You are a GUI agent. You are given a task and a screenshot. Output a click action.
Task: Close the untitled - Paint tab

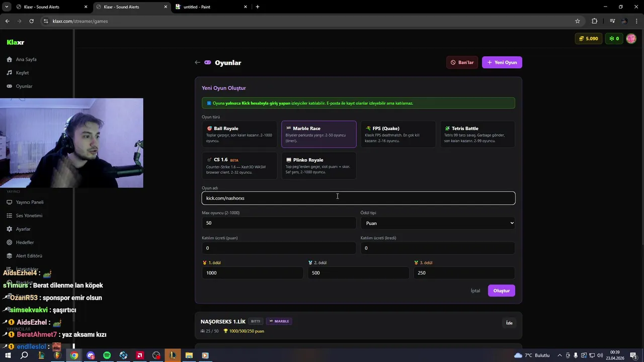[246, 7]
